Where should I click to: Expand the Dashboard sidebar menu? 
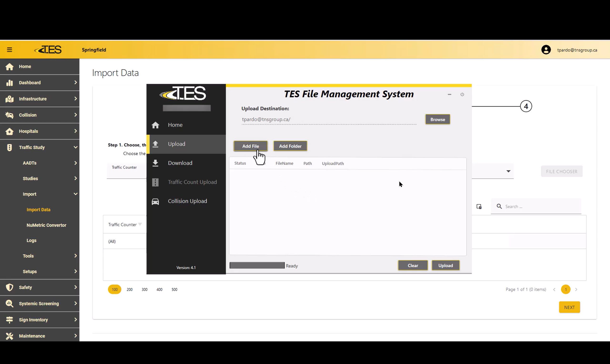(x=75, y=83)
